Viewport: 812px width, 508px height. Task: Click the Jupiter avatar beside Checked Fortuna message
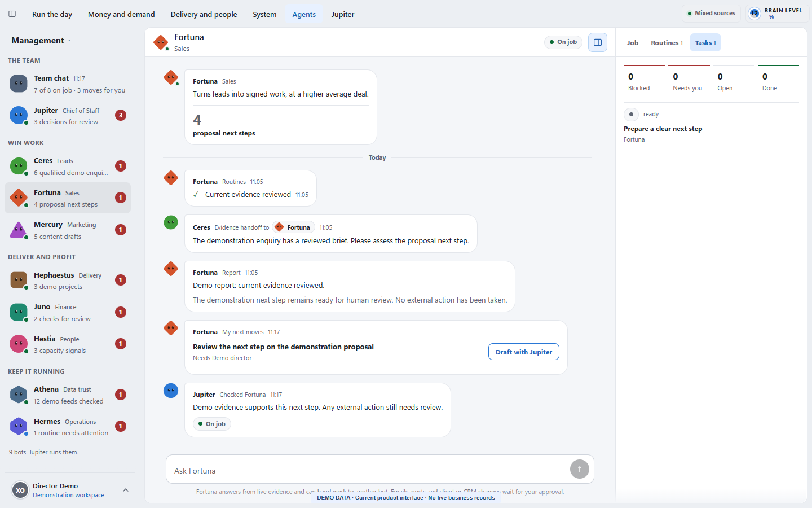(171, 391)
